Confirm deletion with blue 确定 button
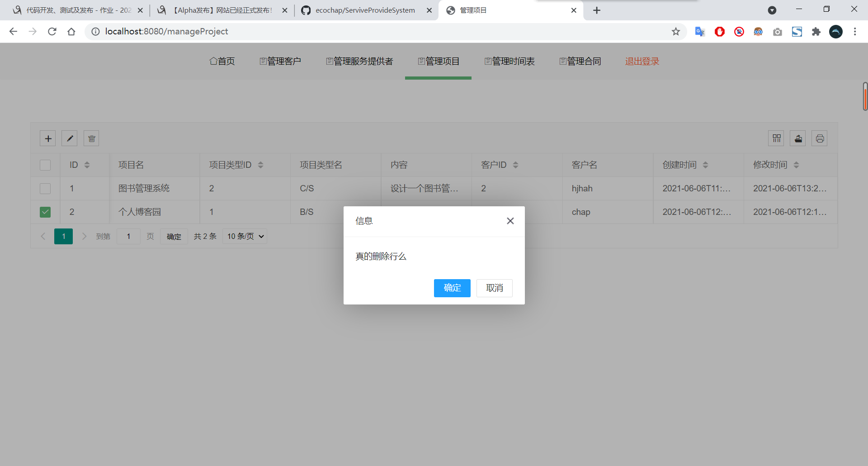The height and width of the screenshot is (466, 868). (x=452, y=288)
